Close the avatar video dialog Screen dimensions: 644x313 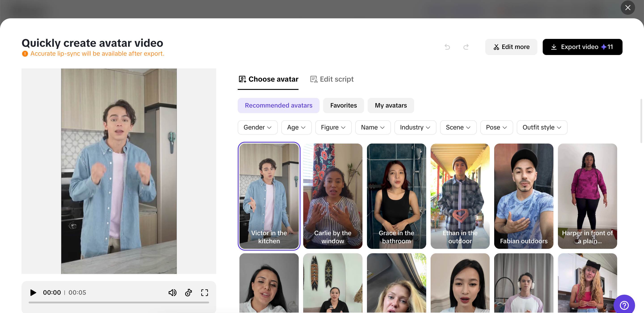(627, 8)
